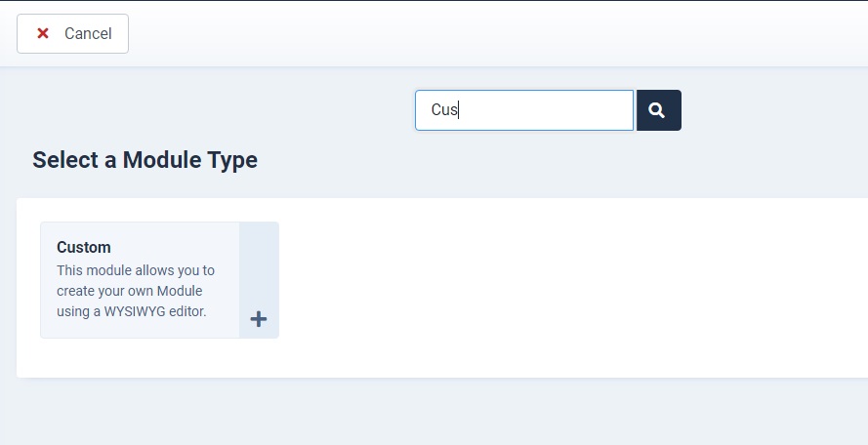Focus the module search input field
This screenshot has height=445, width=868.
coord(524,110)
